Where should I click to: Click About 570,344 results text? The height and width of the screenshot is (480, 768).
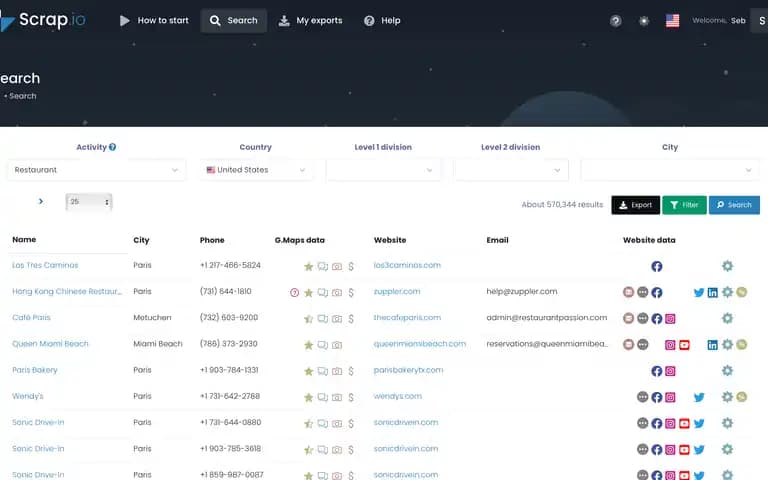pyautogui.click(x=562, y=205)
